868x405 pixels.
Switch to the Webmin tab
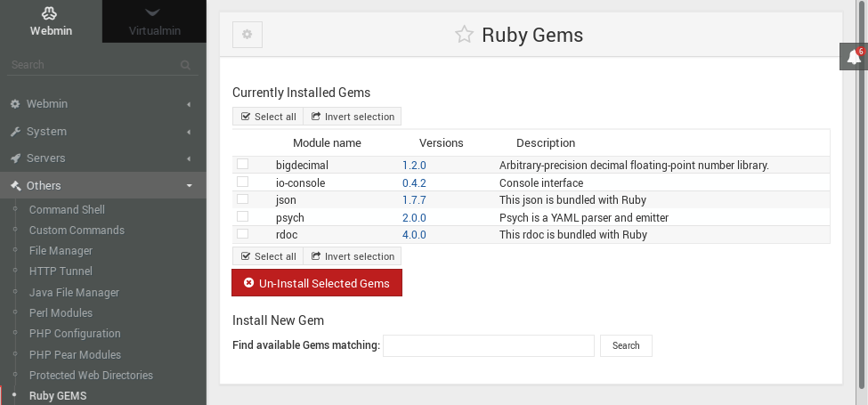[x=51, y=21]
